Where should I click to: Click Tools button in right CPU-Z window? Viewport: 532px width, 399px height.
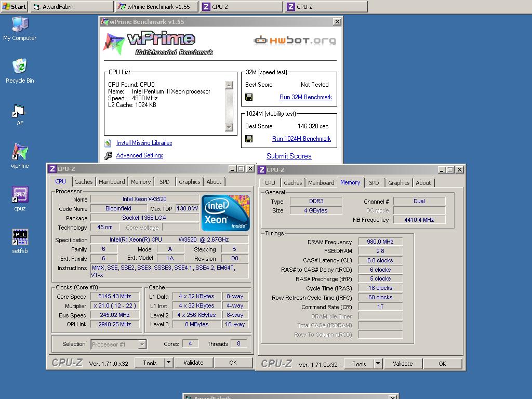(x=359, y=364)
